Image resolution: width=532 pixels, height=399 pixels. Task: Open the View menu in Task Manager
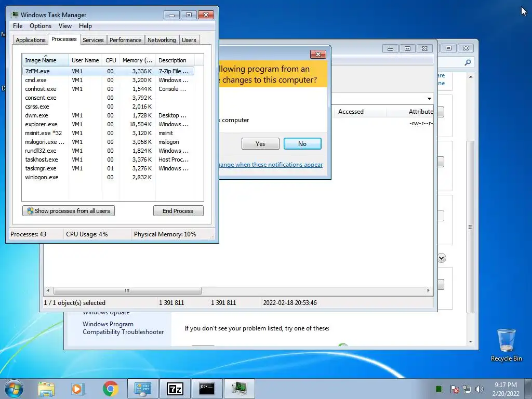click(x=65, y=26)
